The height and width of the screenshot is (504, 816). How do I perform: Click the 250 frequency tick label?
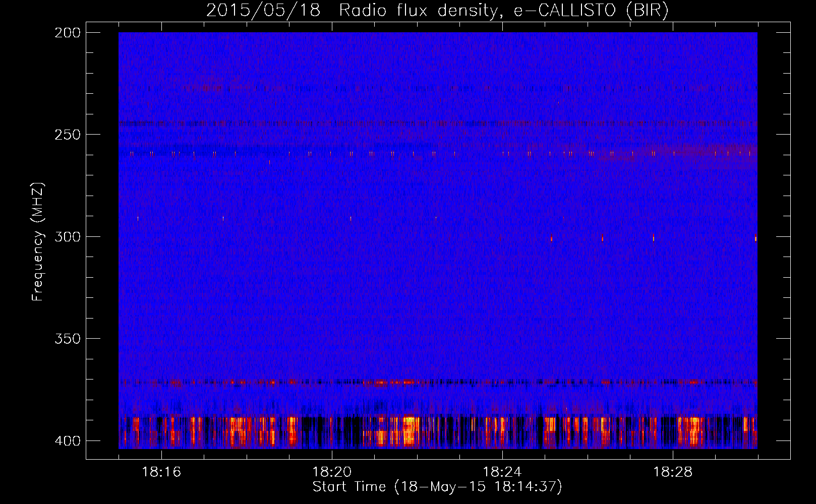tap(68, 135)
